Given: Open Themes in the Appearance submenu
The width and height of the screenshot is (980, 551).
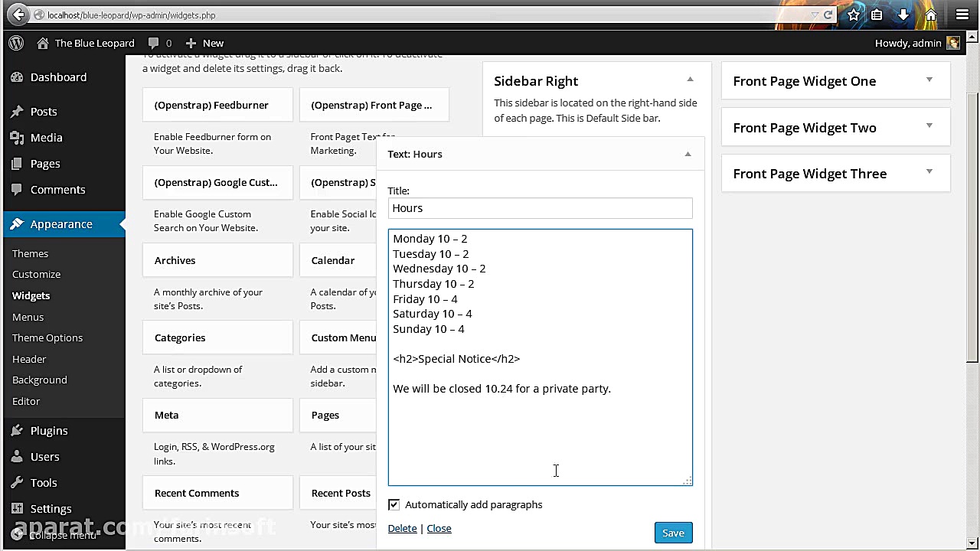Looking at the screenshot, I should click(x=30, y=253).
